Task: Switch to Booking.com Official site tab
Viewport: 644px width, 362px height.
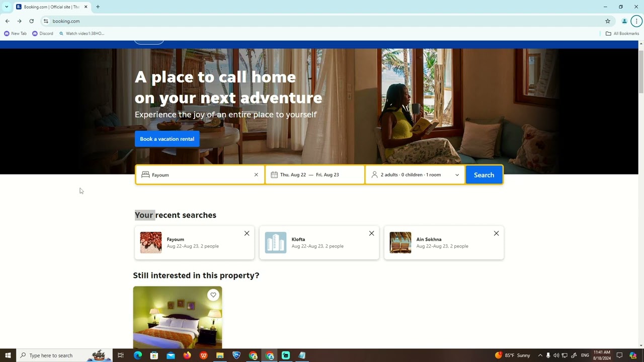Action: tap(52, 7)
